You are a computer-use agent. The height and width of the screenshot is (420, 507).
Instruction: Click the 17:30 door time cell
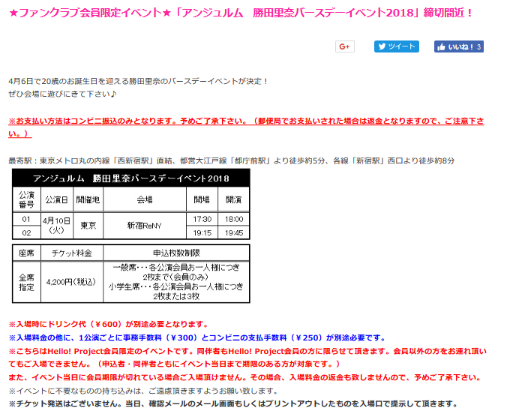[202, 219]
